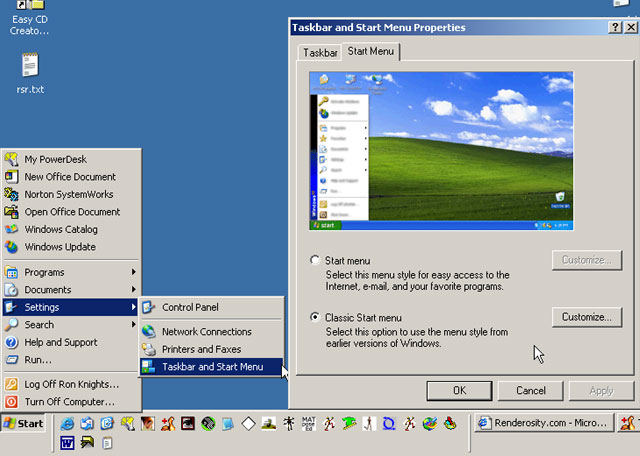Open My PowerDesk from Start menu
Screen dimensions: 640x456
pos(71,159)
